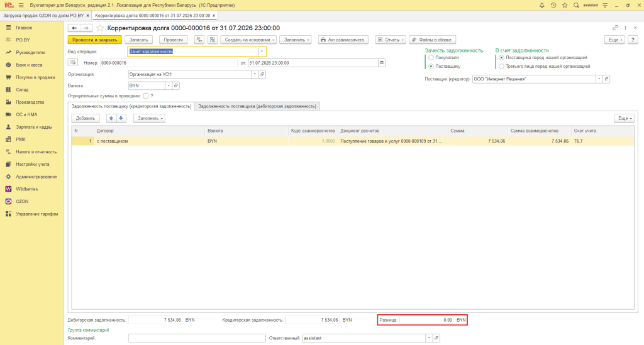Expand the Поставщик (кредитор) dropdown
644x345 pixels.
click(x=599, y=79)
